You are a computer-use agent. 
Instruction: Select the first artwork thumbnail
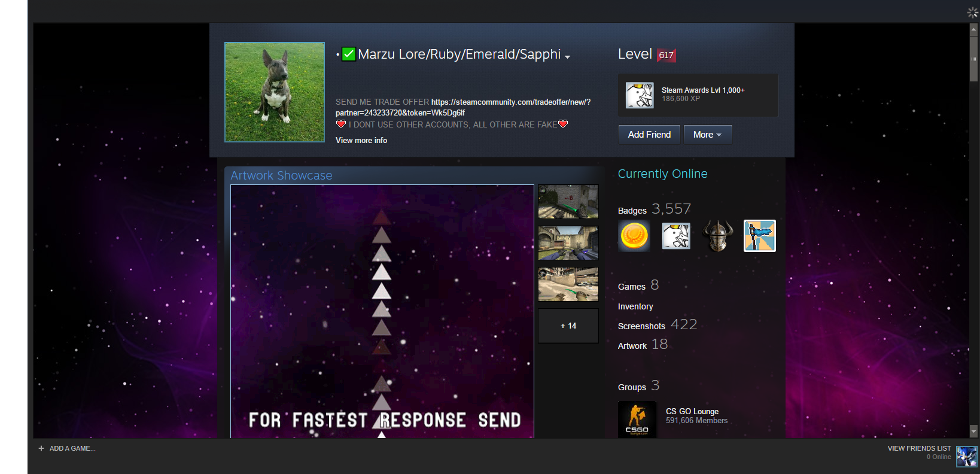(x=568, y=202)
